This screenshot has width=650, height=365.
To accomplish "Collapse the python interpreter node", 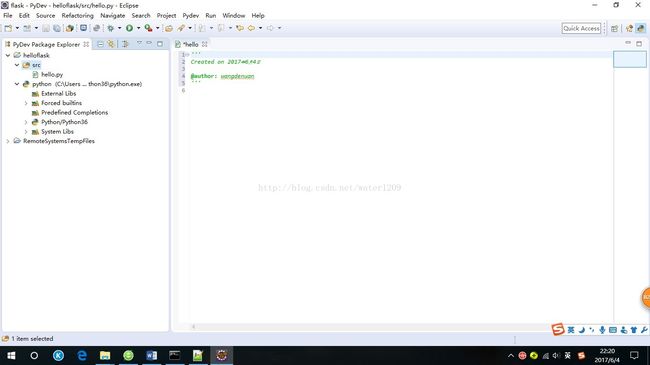I will click(x=17, y=84).
